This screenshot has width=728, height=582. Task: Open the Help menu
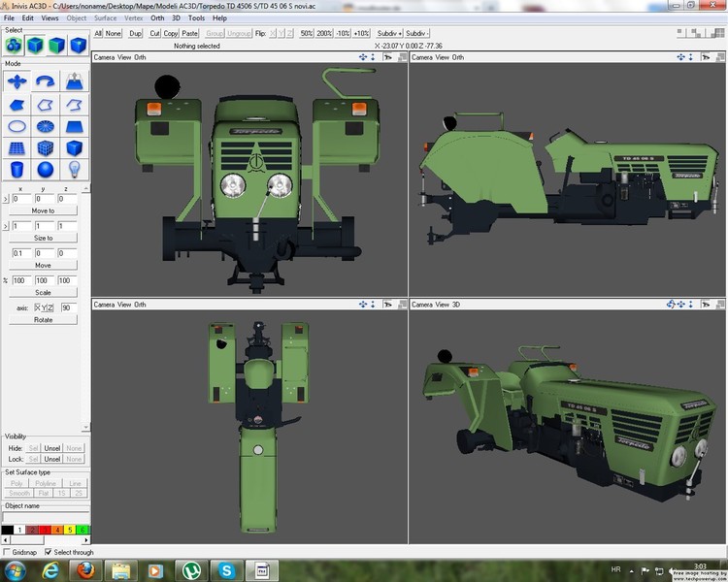coord(219,18)
